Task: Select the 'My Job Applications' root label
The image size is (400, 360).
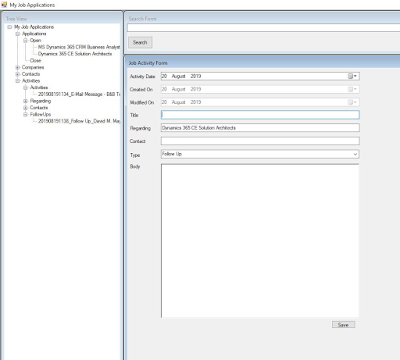Action: [34, 27]
